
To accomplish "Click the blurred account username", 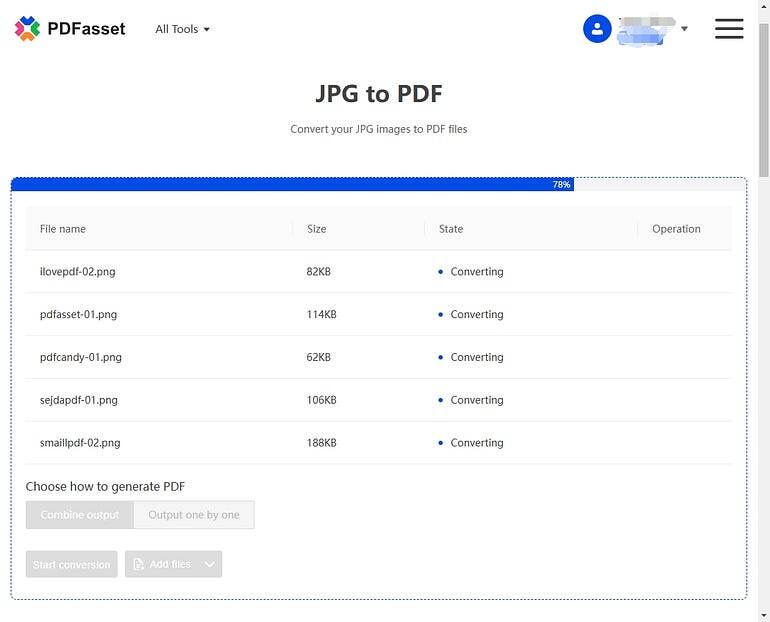I will coord(645,31).
